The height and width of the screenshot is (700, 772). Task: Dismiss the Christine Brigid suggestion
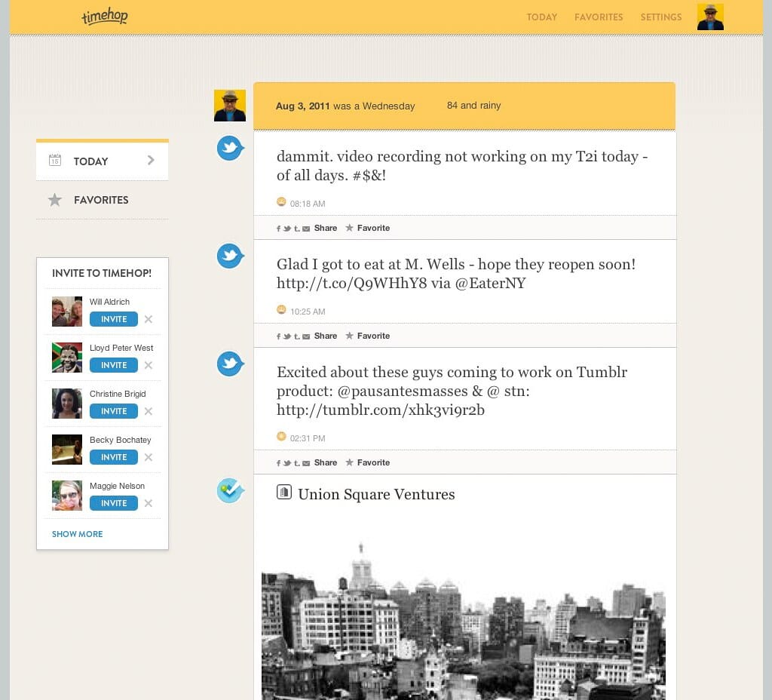point(149,411)
